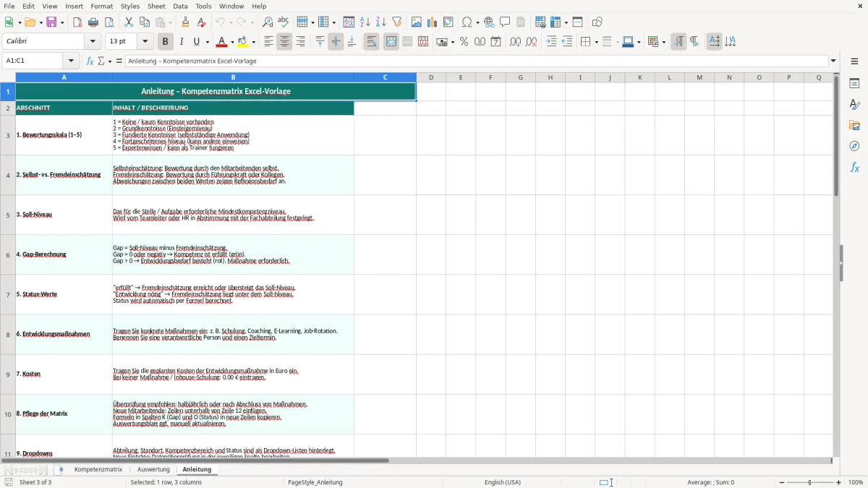
Task: Toggle Print Preview
Action: click(109, 22)
